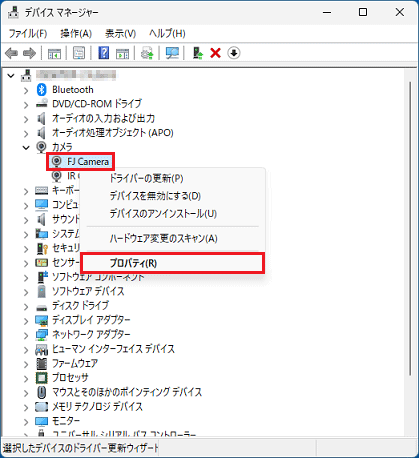Expand DVD/CD-ROM ドライブ category
This screenshot has width=419, height=458.
pyautogui.click(x=26, y=105)
